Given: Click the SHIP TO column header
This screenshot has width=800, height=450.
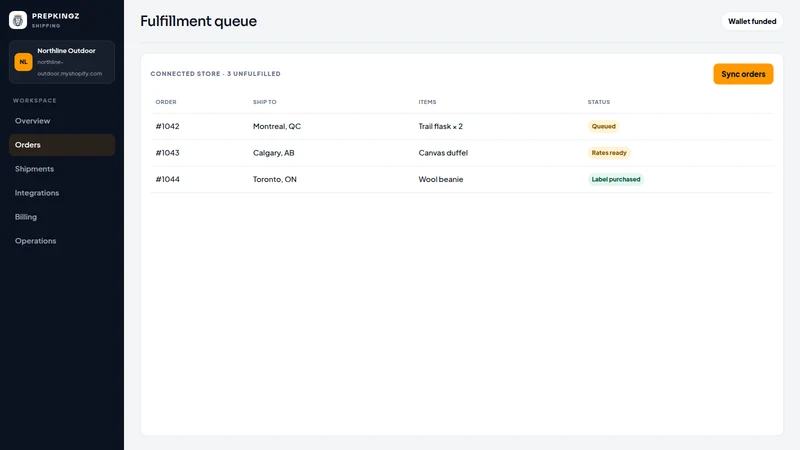Looking at the screenshot, I should [x=264, y=102].
